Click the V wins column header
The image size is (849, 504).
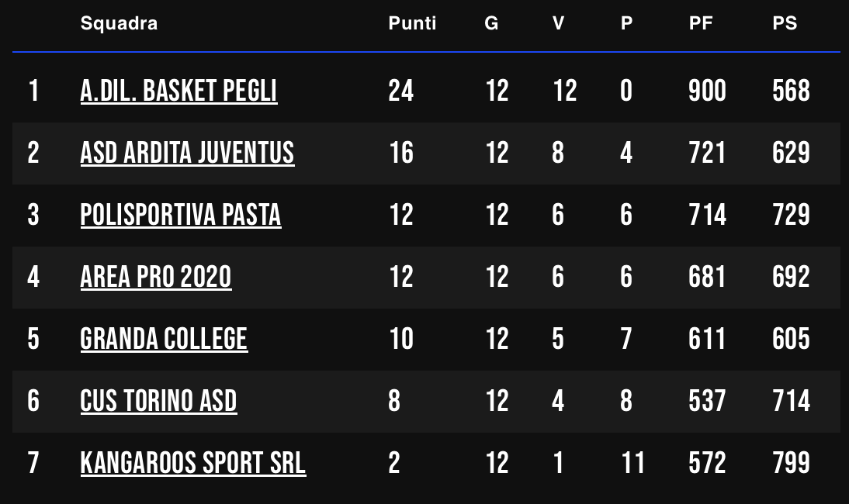(x=558, y=23)
